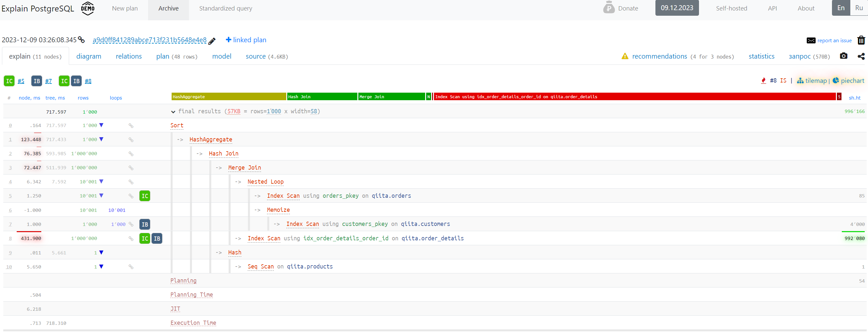
Task: Collapse the final results row chevron
Action: tap(173, 111)
